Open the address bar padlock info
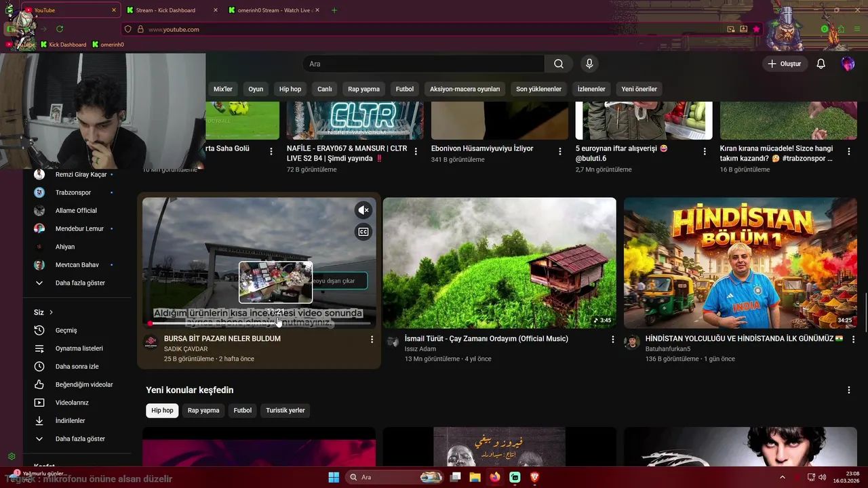The image size is (868, 488). [x=140, y=29]
